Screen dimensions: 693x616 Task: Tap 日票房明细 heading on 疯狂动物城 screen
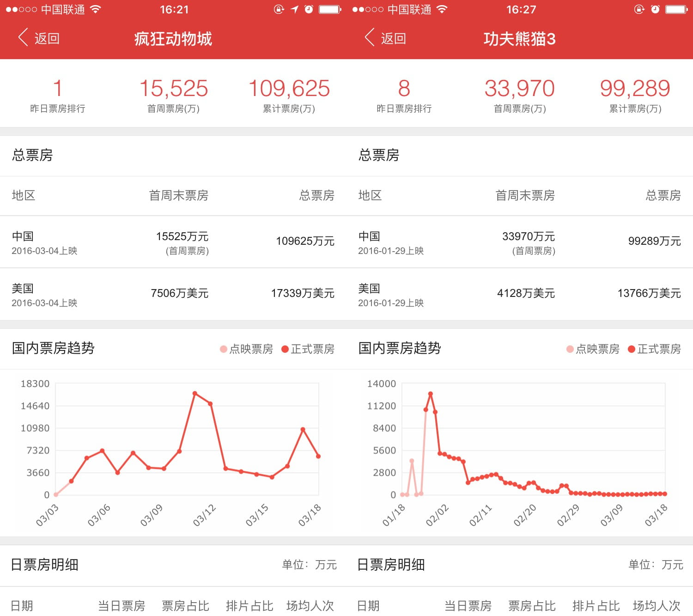[44, 565]
